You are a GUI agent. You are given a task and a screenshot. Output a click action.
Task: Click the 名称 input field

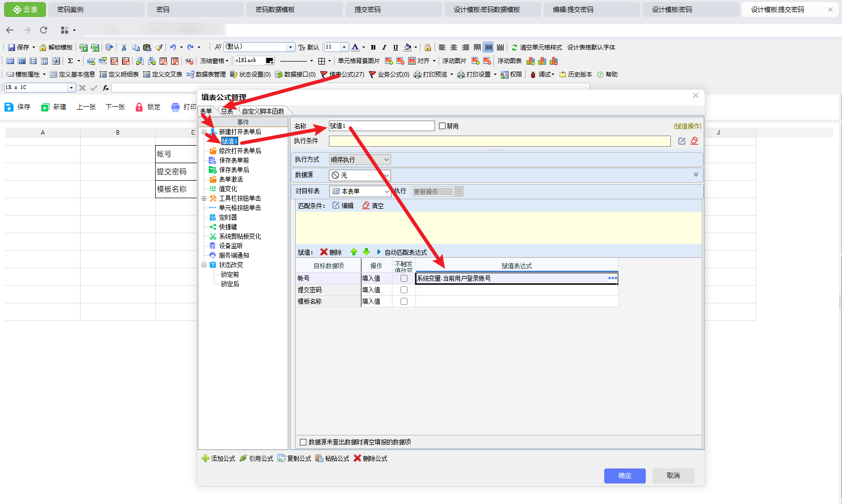click(x=382, y=126)
